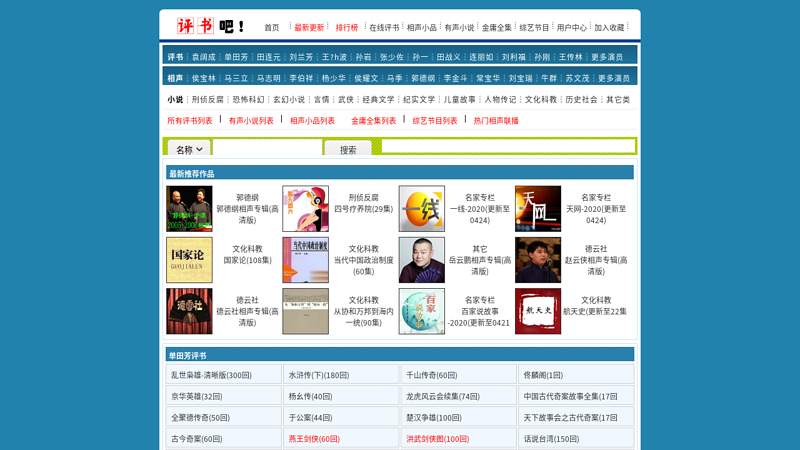This screenshot has width=800, height=450.
Task: Open the 其它类 novel category
Action: (x=618, y=99)
